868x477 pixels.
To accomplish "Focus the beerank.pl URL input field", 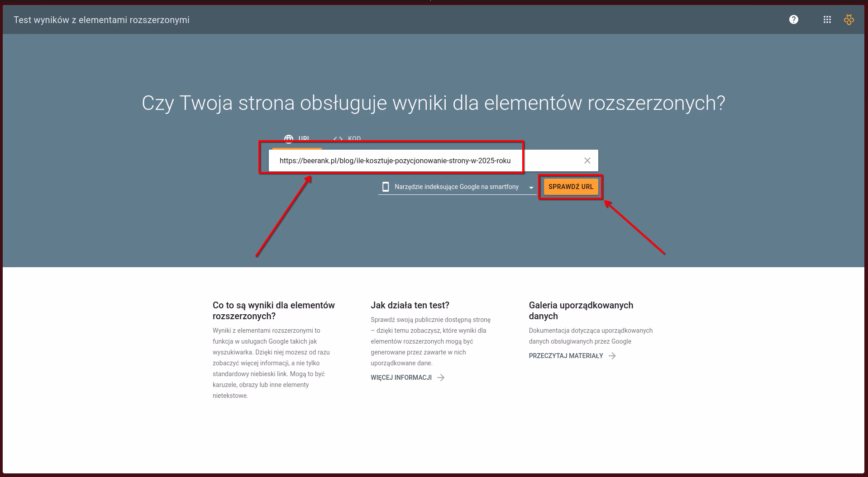I will point(395,161).
